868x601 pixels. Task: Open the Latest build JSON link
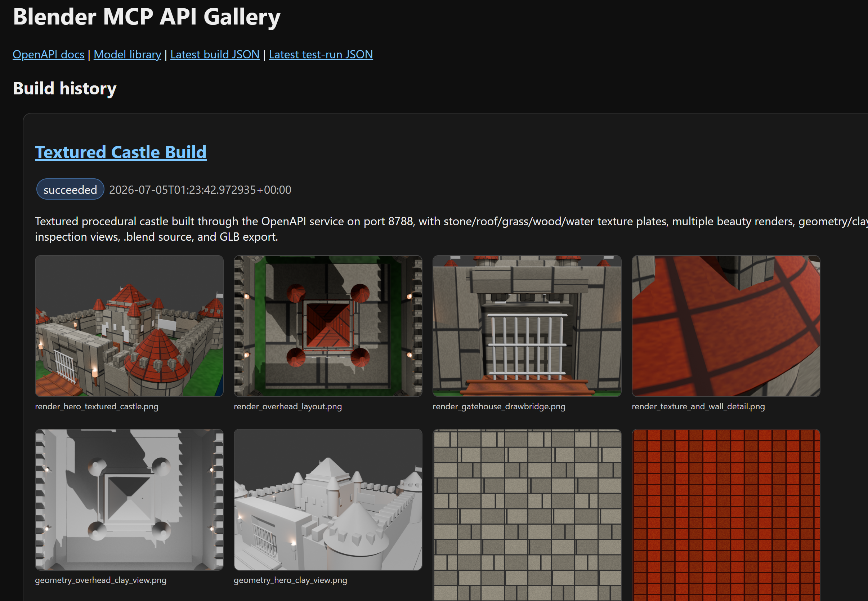(x=215, y=55)
